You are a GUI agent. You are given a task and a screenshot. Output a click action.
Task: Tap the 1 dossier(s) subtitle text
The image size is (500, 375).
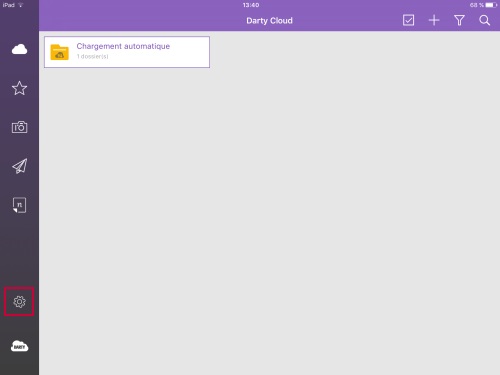pyautogui.click(x=93, y=56)
